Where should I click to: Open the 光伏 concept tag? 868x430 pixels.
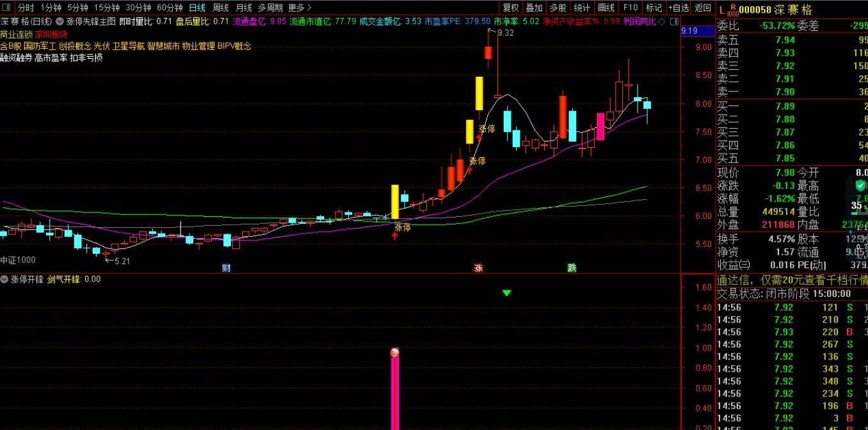(102, 46)
